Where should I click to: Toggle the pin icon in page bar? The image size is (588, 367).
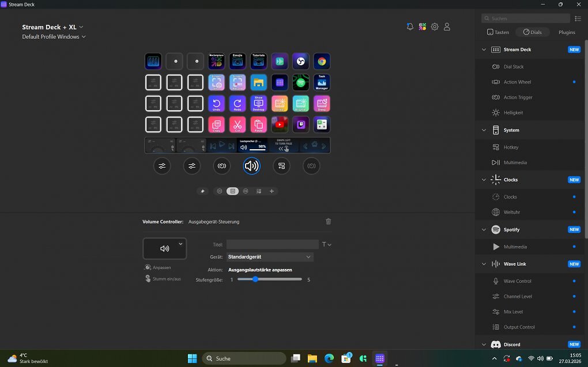(202, 191)
